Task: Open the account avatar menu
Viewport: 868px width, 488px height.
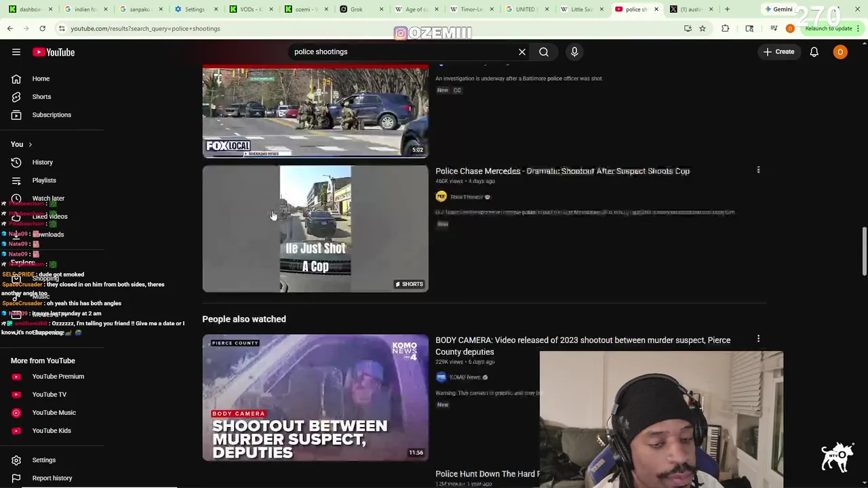Action: pyautogui.click(x=840, y=52)
